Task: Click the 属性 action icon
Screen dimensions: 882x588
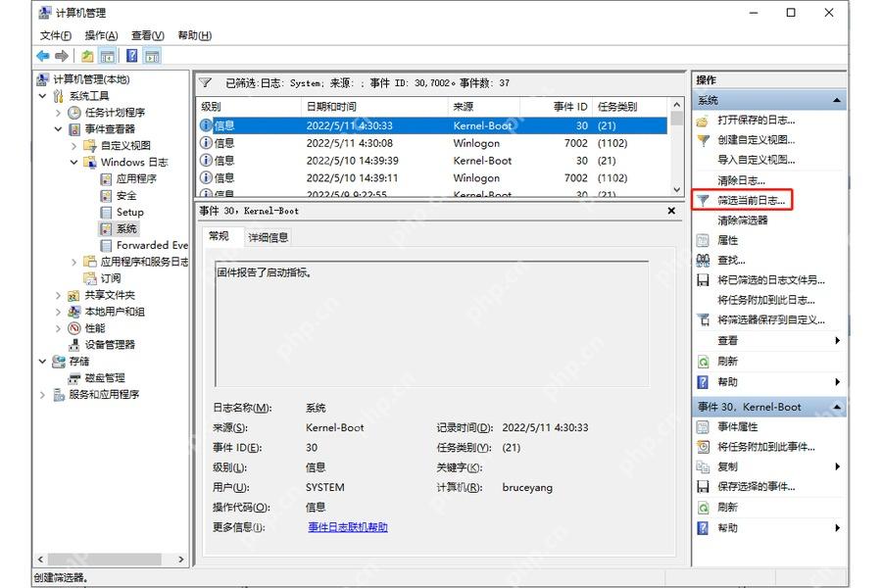Action: 703,240
